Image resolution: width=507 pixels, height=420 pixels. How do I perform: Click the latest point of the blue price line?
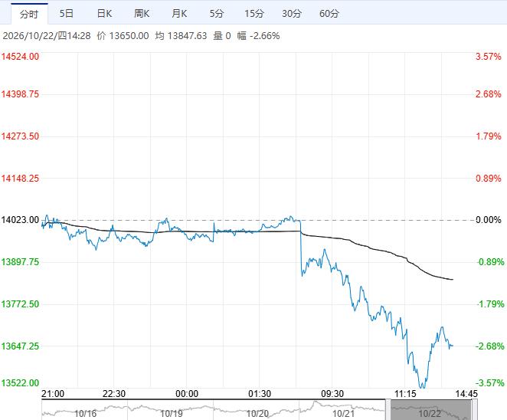(x=453, y=346)
